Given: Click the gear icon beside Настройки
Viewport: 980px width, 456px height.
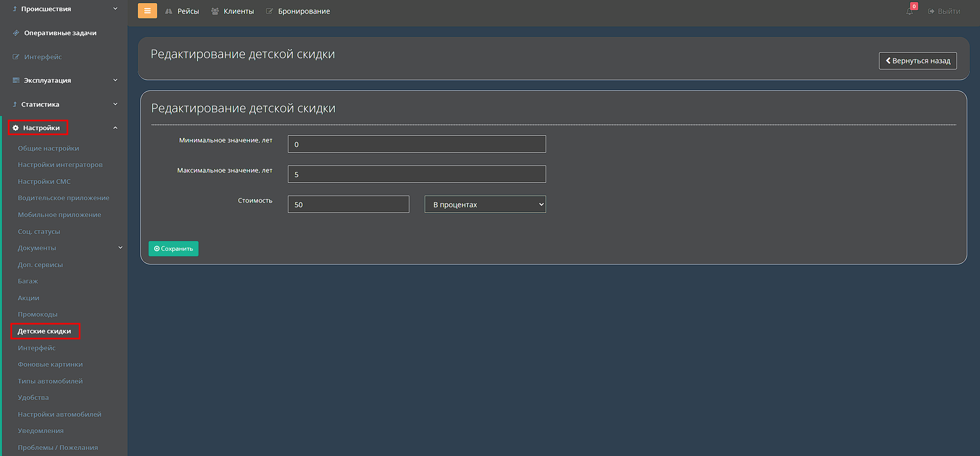Looking at the screenshot, I should coord(16,128).
